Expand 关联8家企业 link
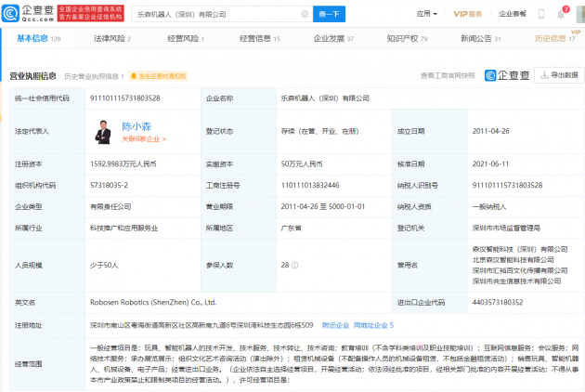 (x=144, y=139)
